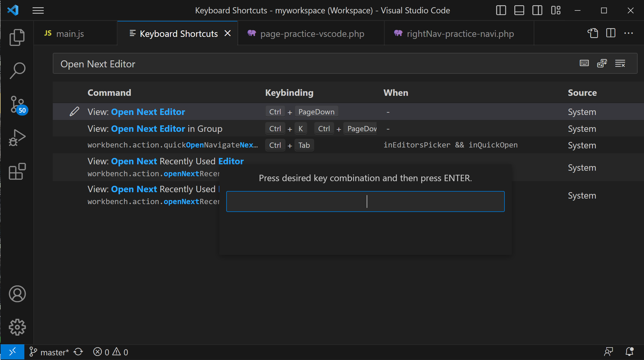This screenshot has width=644, height=360.
Task: Select View: Open Next Editor in Group row
Action: (x=348, y=129)
